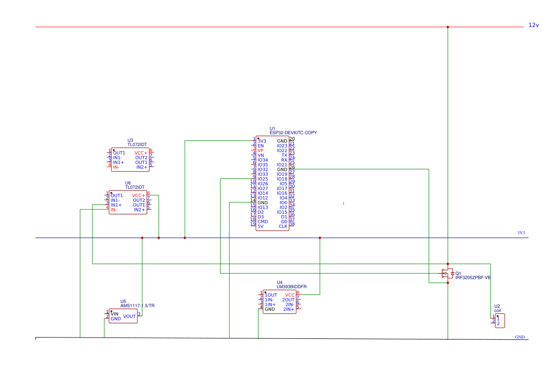Screen dimensions: 554x392
Task: Select the U4 designator label
Action: [x=280, y=283]
